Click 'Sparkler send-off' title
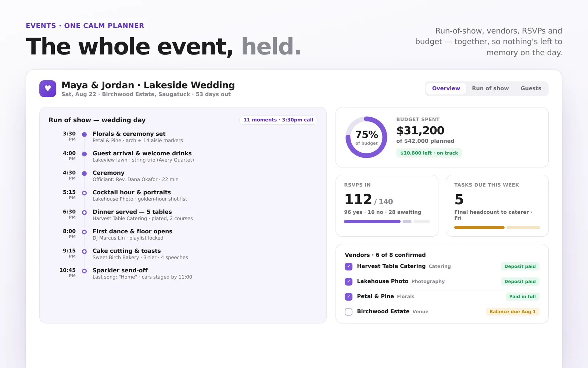 (120, 270)
